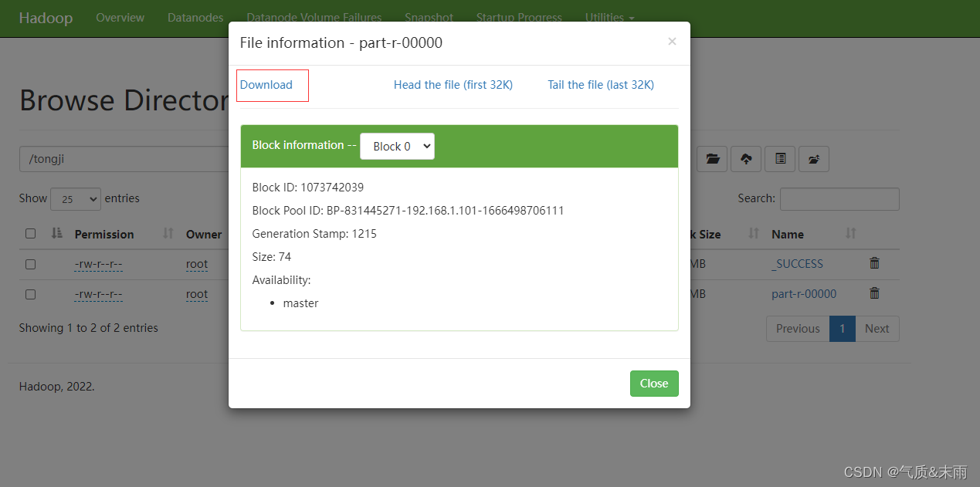Click the -rw-r--r-- permission of part-r-00000 row
The height and width of the screenshot is (487, 980).
(99, 294)
